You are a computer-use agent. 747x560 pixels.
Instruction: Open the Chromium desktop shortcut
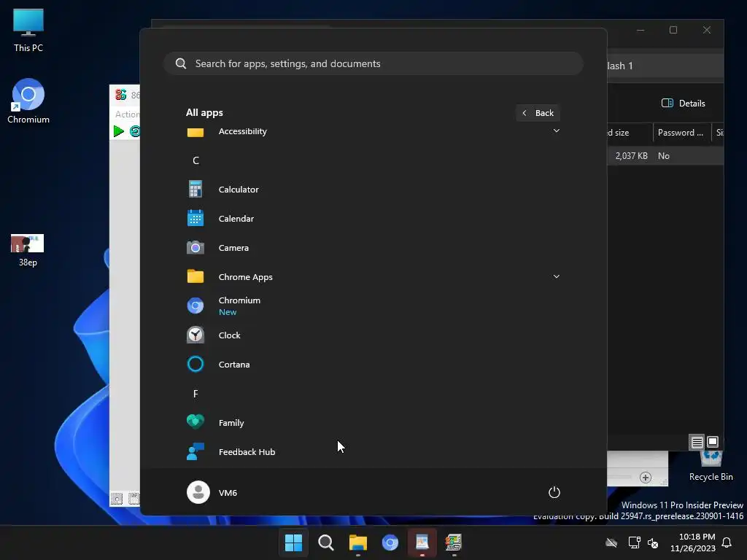coord(28,101)
